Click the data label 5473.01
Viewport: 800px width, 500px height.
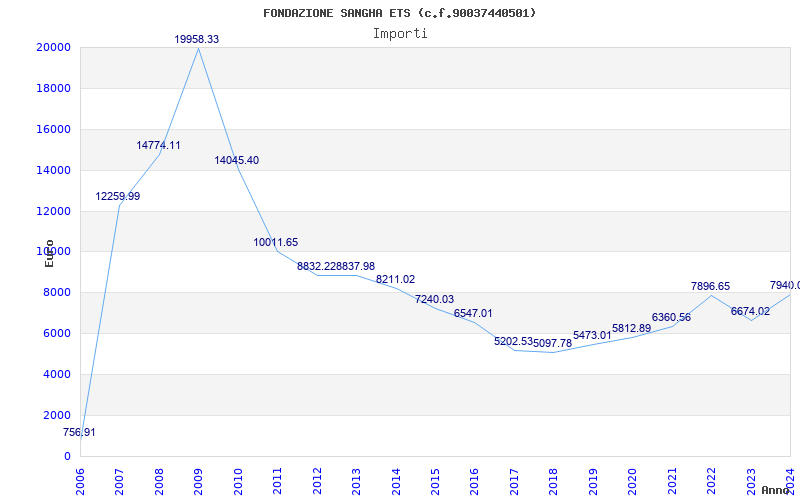point(592,335)
